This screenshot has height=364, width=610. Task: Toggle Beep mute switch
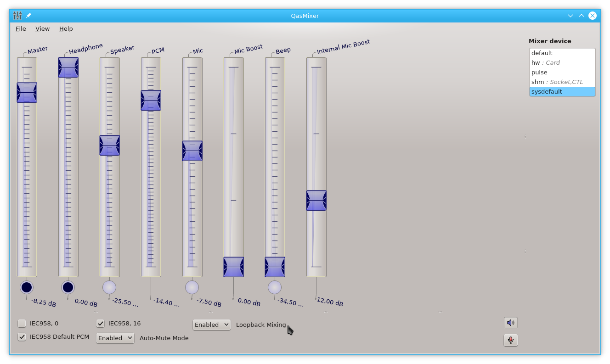point(275,287)
